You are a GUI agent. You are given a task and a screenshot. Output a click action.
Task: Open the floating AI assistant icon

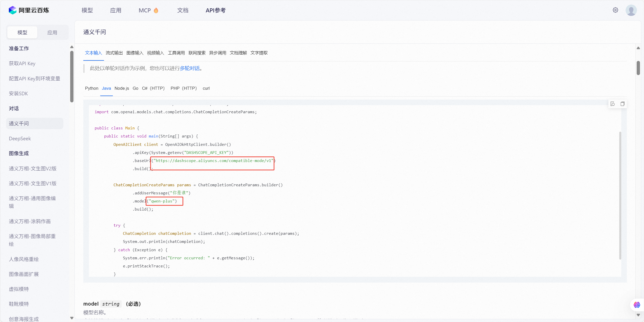point(637,305)
